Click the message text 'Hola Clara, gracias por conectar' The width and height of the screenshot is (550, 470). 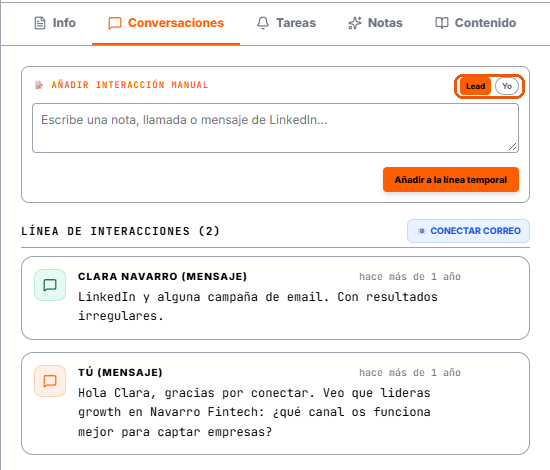196,393
